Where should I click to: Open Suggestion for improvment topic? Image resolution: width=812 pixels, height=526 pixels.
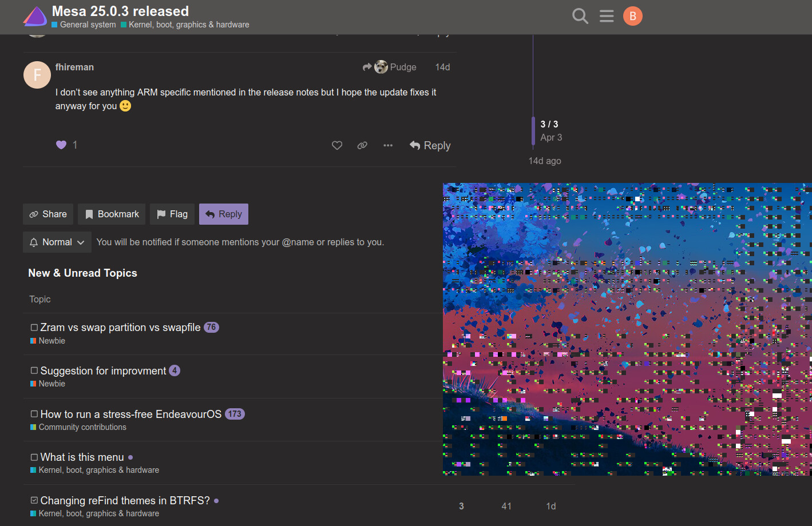click(x=103, y=370)
